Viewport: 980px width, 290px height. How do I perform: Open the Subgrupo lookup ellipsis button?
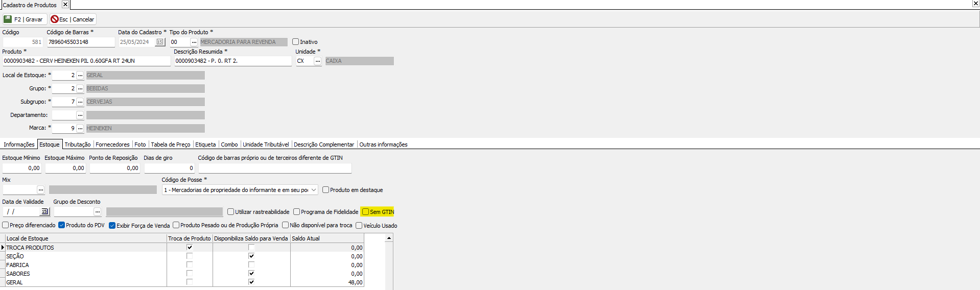click(80, 102)
